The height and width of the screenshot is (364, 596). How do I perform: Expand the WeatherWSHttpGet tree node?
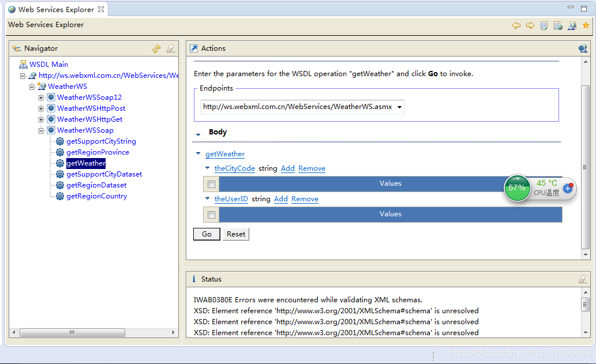coord(41,119)
